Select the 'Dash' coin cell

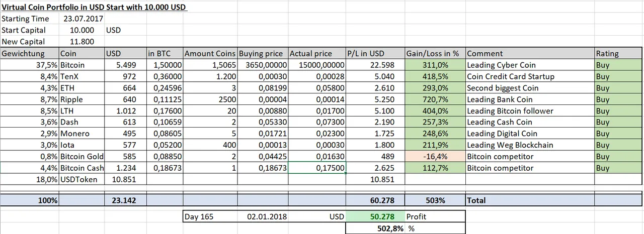click(x=82, y=122)
